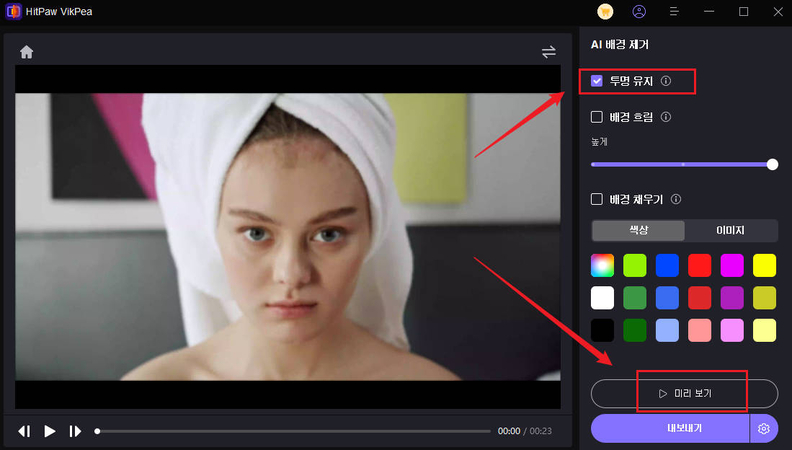Viewport: 792px width, 450px height.
Task: Go to the home screen icon
Action: (26, 52)
